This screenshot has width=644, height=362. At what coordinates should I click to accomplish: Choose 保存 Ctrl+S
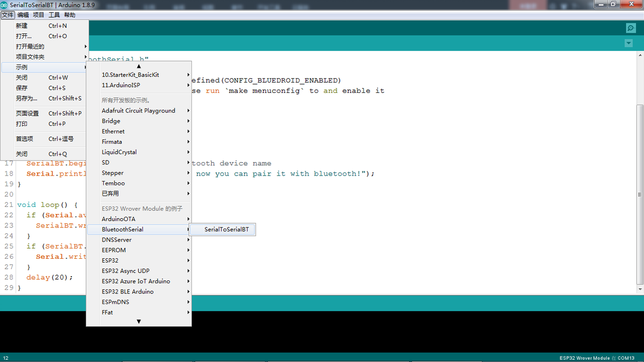click(x=44, y=88)
